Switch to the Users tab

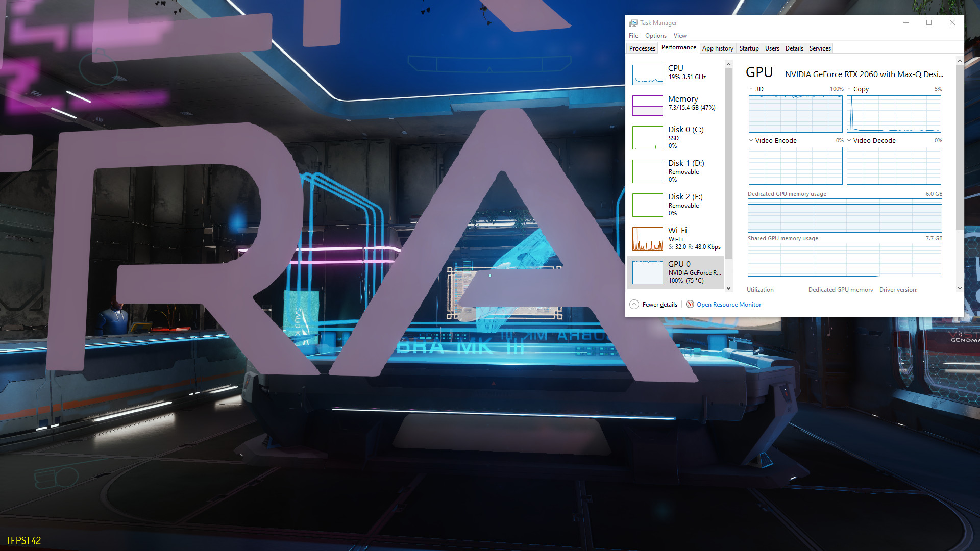tap(772, 48)
